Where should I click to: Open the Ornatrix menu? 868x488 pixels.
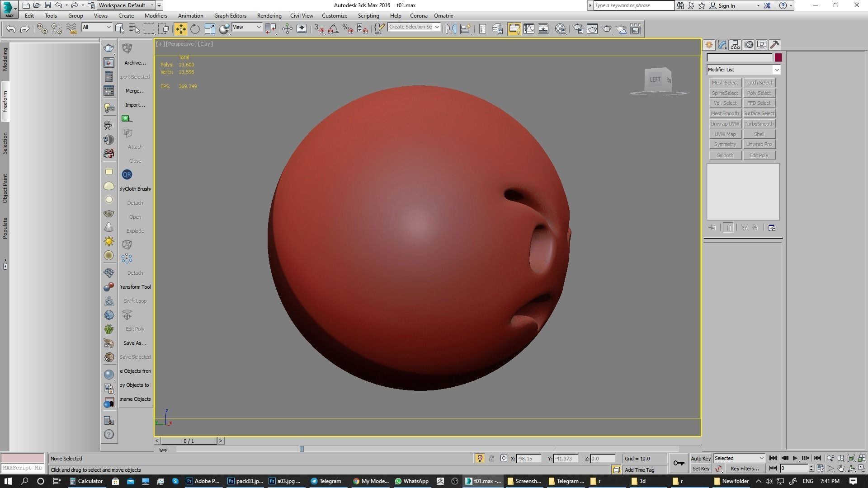point(443,15)
